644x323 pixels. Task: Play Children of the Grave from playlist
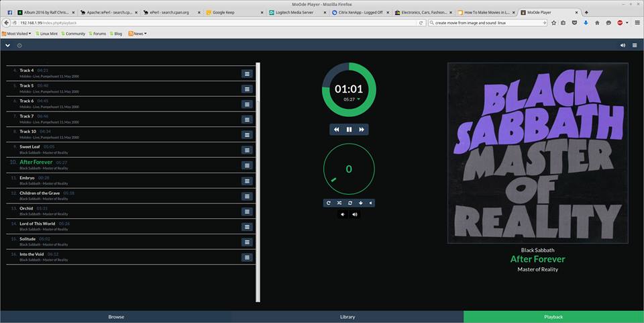coord(131,195)
